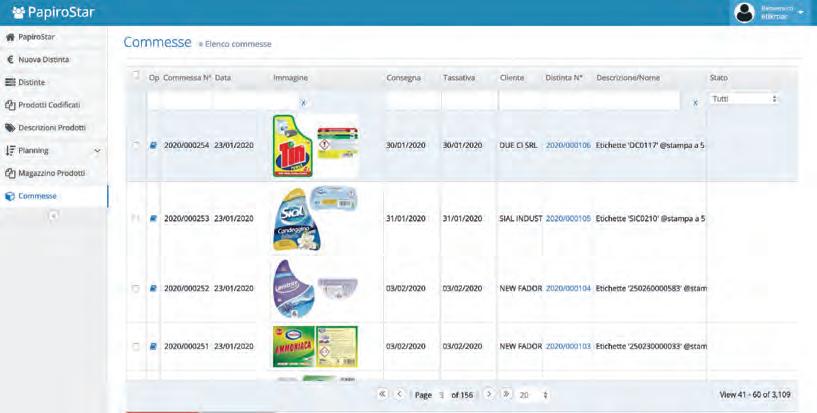Clear the Data filter using its x
Viewport: 817px width, 413px height.
[x=303, y=103]
